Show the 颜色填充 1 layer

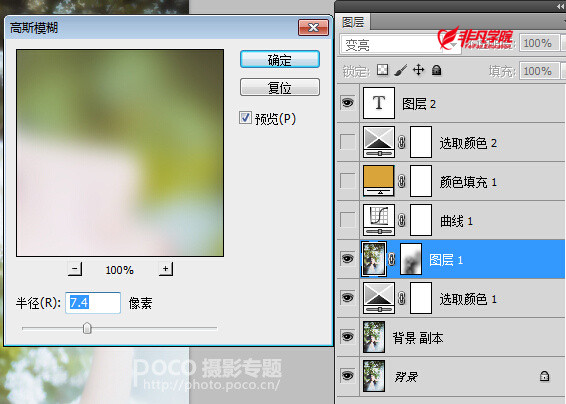click(x=348, y=181)
